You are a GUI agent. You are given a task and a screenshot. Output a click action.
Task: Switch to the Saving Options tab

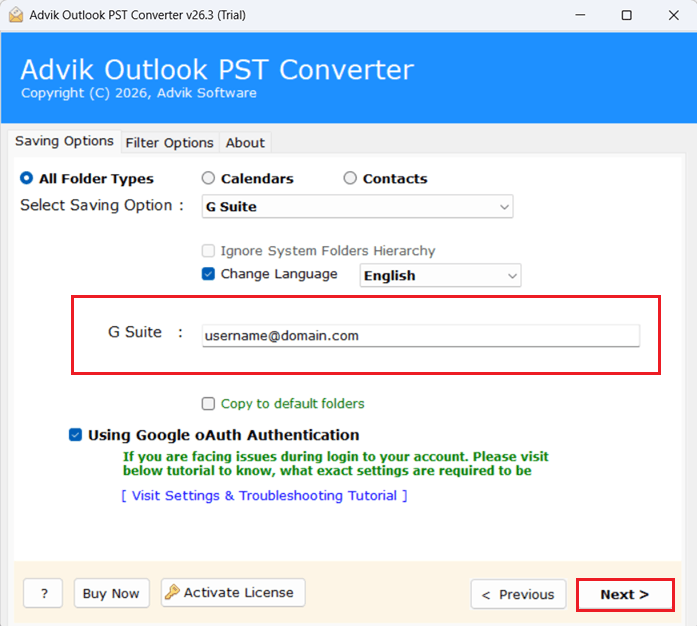[64, 141]
